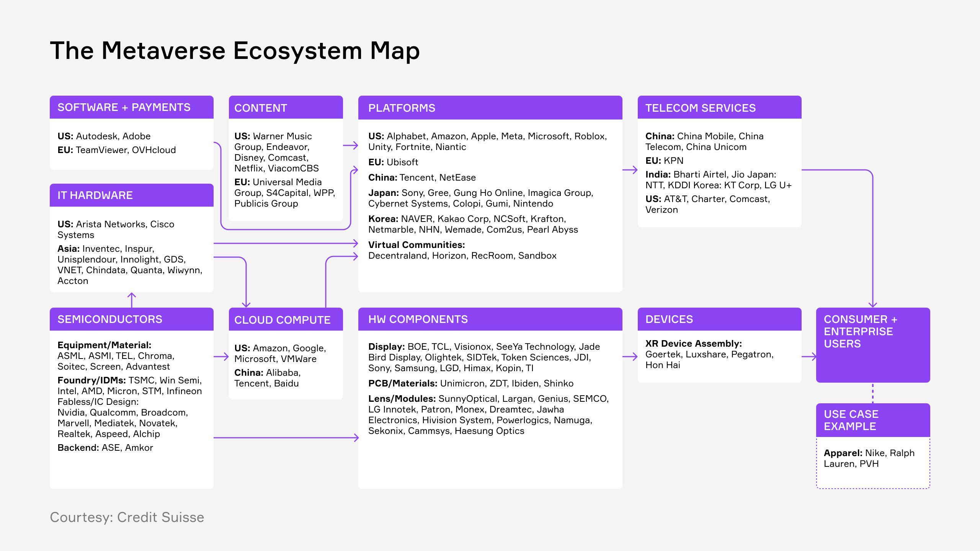This screenshot has width=980, height=551.
Task: Select the DEVICES header
Action: click(720, 319)
